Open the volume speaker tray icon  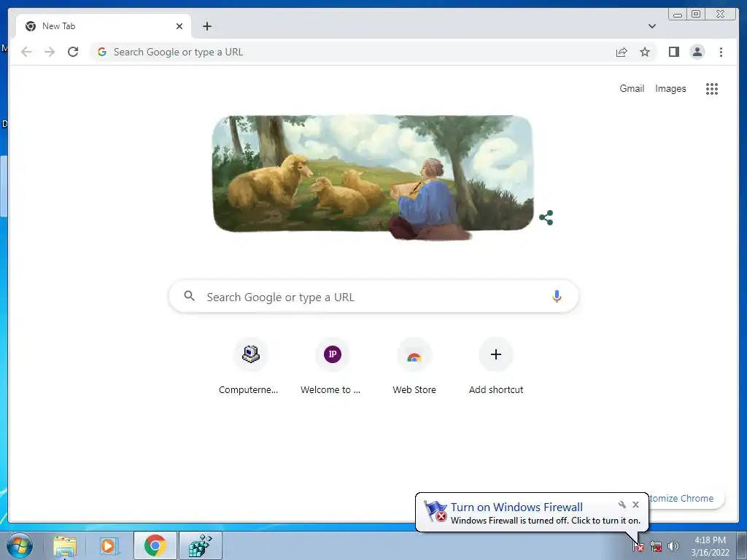point(673,546)
